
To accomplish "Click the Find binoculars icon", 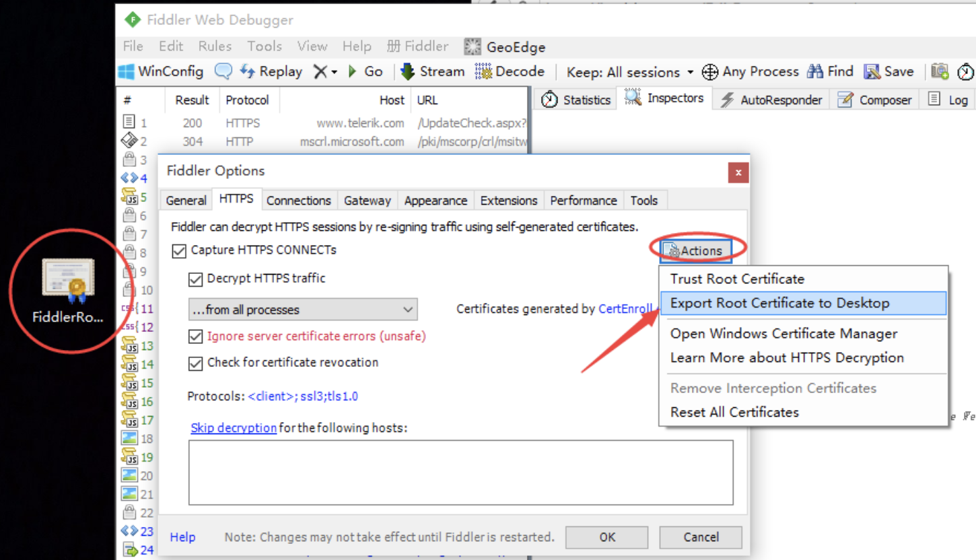I will 815,71.
